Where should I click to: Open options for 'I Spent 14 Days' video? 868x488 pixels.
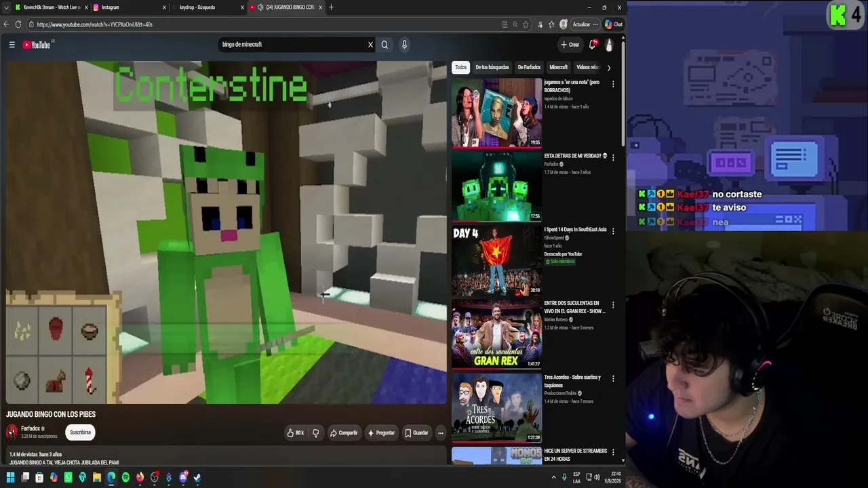tap(613, 231)
